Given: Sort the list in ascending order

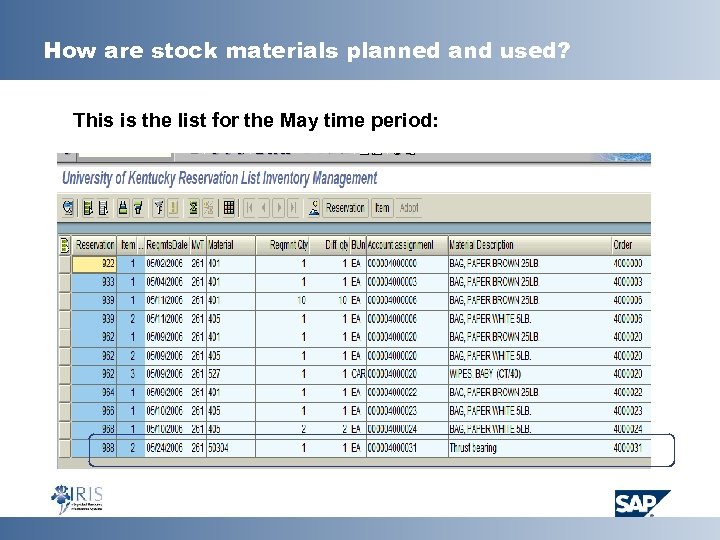Looking at the screenshot, I should point(123,208).
